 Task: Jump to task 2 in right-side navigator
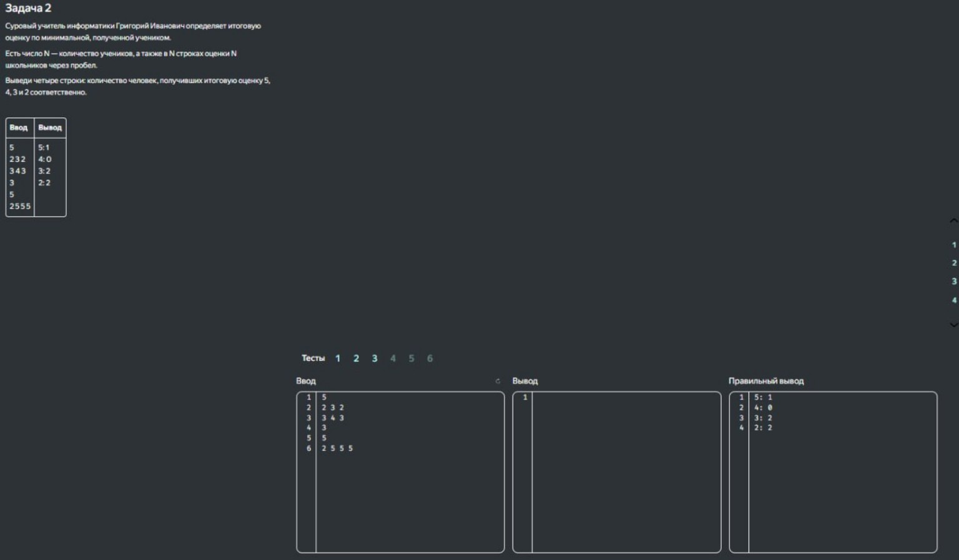954,263
